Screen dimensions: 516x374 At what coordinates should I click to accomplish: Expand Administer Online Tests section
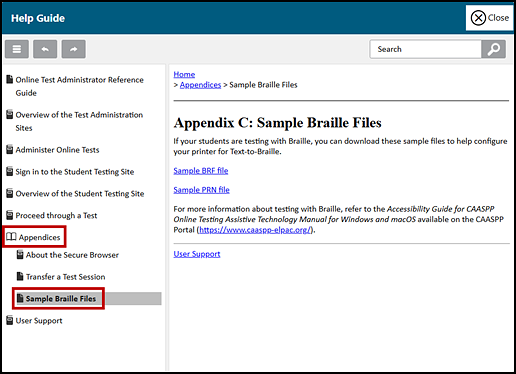pyautogui.click(x=57, y=150)
